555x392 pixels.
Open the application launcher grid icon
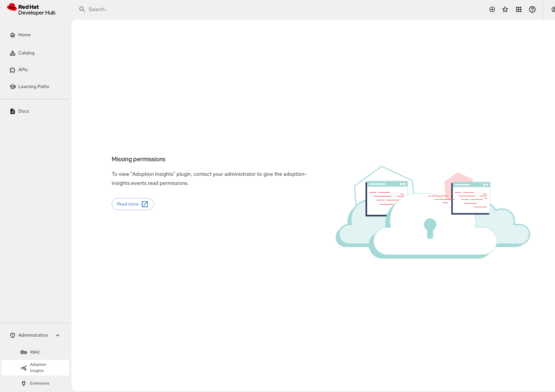[x=519, y=9]
